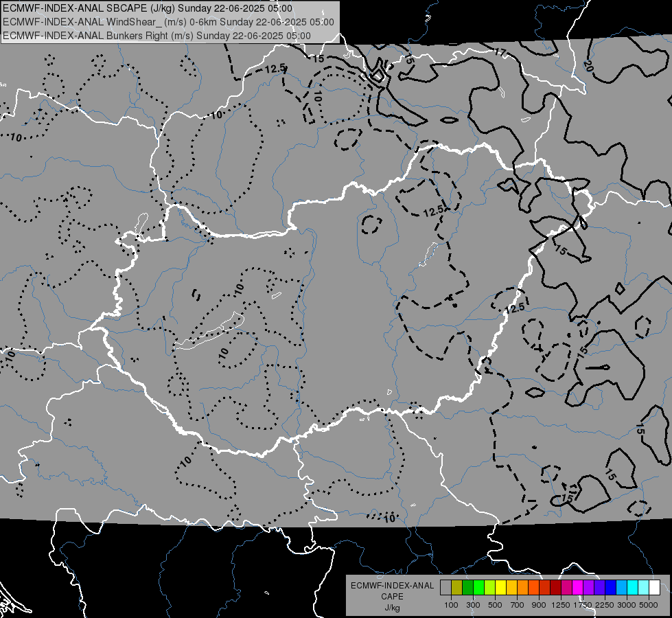672x618 pixels.
Task: Click the WindShear 0-6km title line
Action: pyautogui.click(x=168, y=22)
